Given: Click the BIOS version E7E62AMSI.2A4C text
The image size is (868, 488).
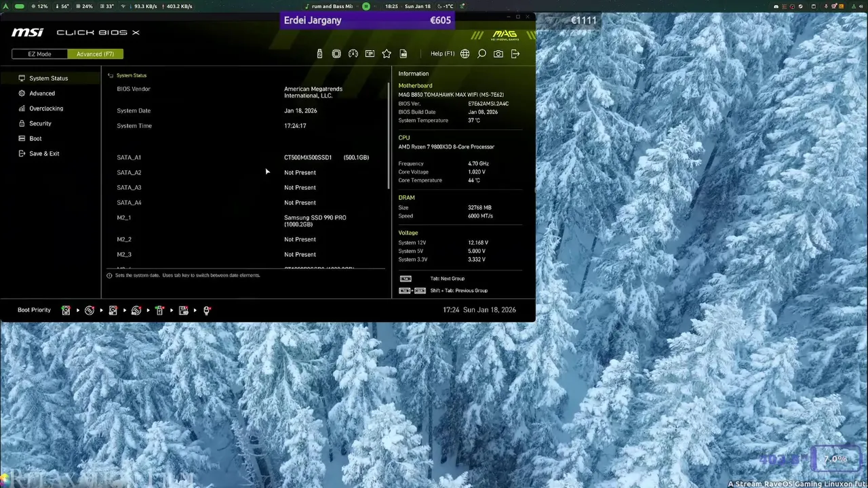Looking at the screenshot, I should [x=488, y=104].
